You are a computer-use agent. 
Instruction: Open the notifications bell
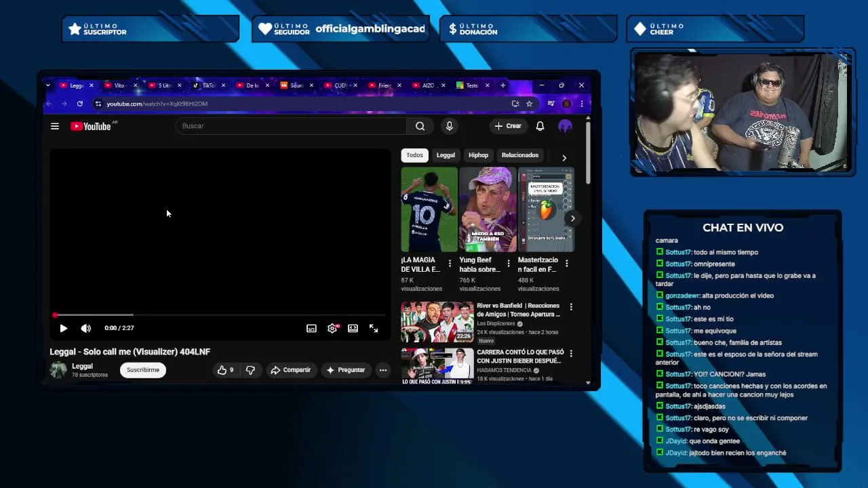pos(540,126)
